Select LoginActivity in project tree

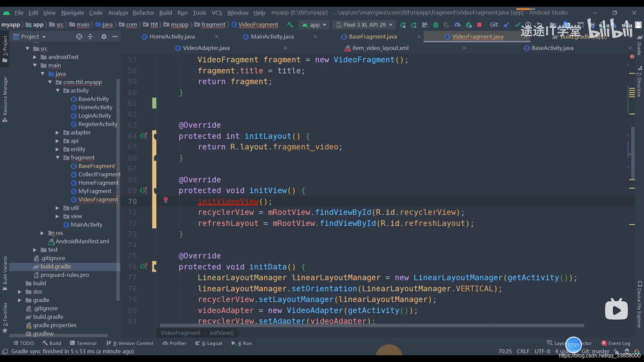tap(94, 116)
